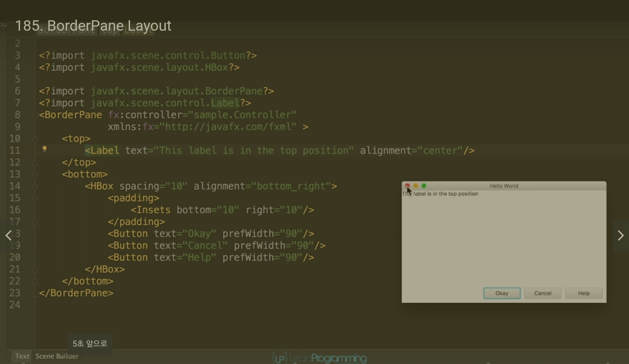Click the lightbulb intention icon on line 11
Screen dimensions: 629x364
(45, 149)
